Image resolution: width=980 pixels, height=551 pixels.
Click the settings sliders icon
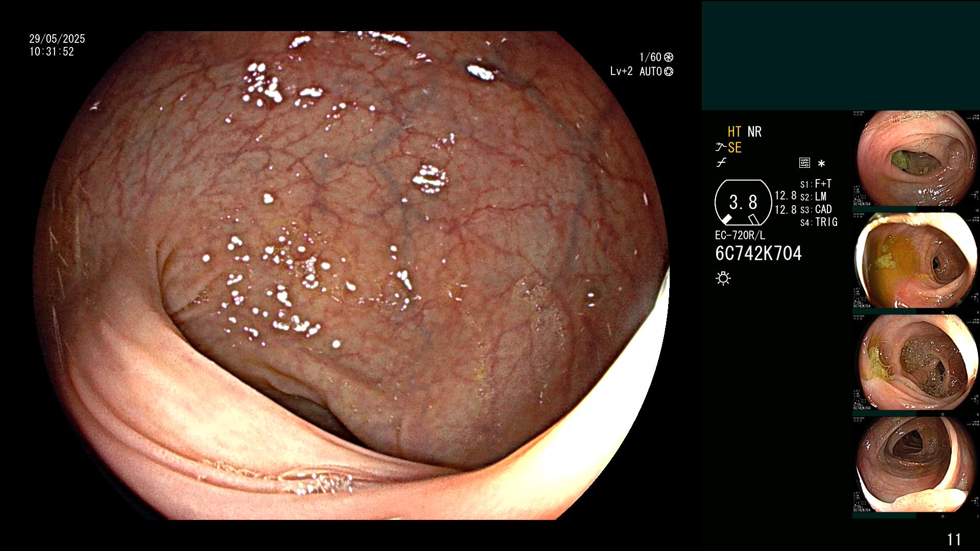coord(804,163)
